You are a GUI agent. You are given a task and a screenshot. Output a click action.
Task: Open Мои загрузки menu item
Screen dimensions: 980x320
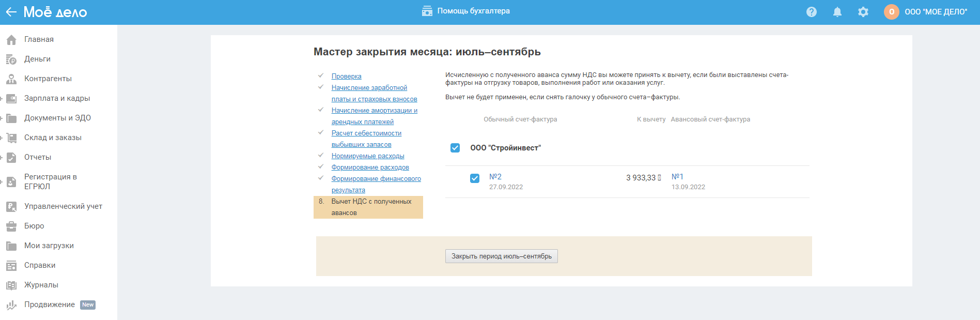coord(49,246)
